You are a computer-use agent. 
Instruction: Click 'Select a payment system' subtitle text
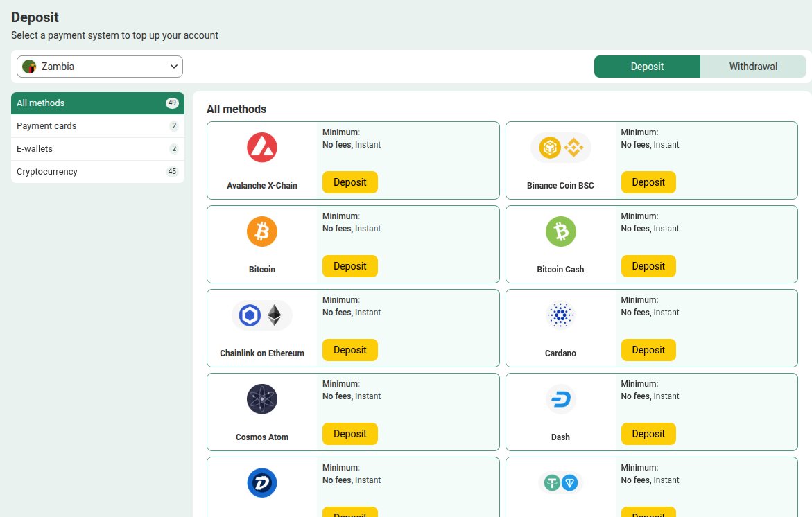click(x=114, y=35)
